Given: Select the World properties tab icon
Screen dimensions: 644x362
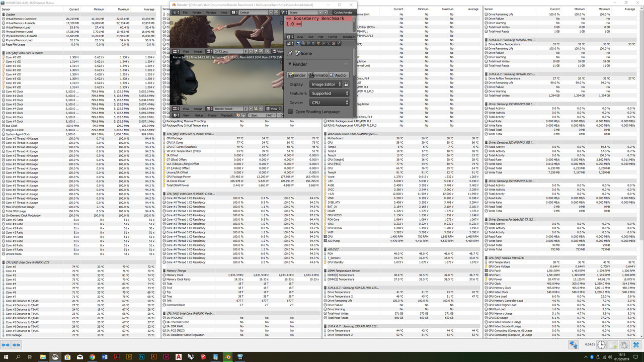Looking at the screenshot, I should [313, 43].
